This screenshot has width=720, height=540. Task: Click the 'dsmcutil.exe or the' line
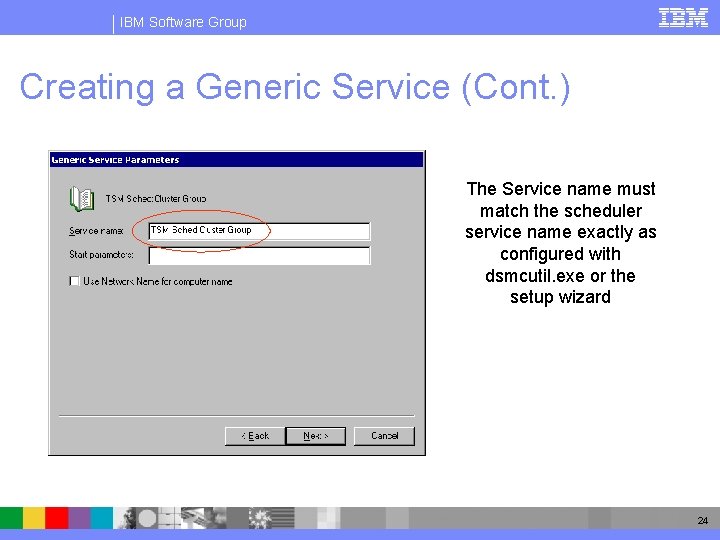pos(560,276)
